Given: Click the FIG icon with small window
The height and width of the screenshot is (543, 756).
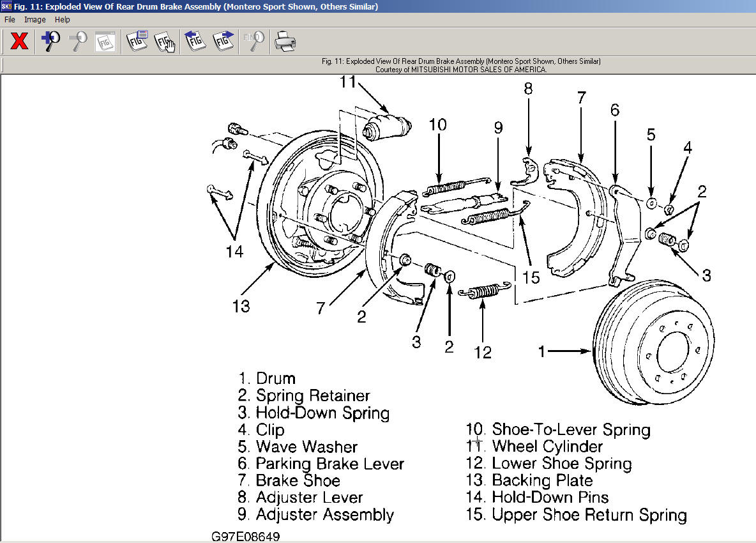Looking at the screenshot, I should tap(137, 42).
